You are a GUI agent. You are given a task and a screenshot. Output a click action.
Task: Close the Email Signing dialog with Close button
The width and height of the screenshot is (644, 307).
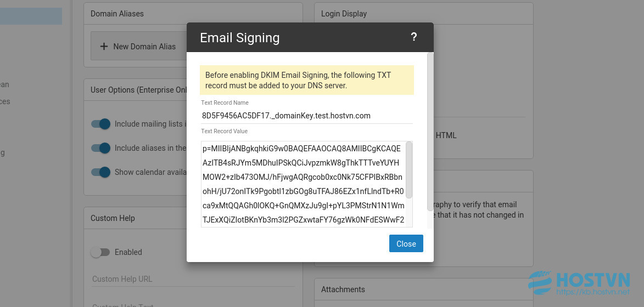406,243
